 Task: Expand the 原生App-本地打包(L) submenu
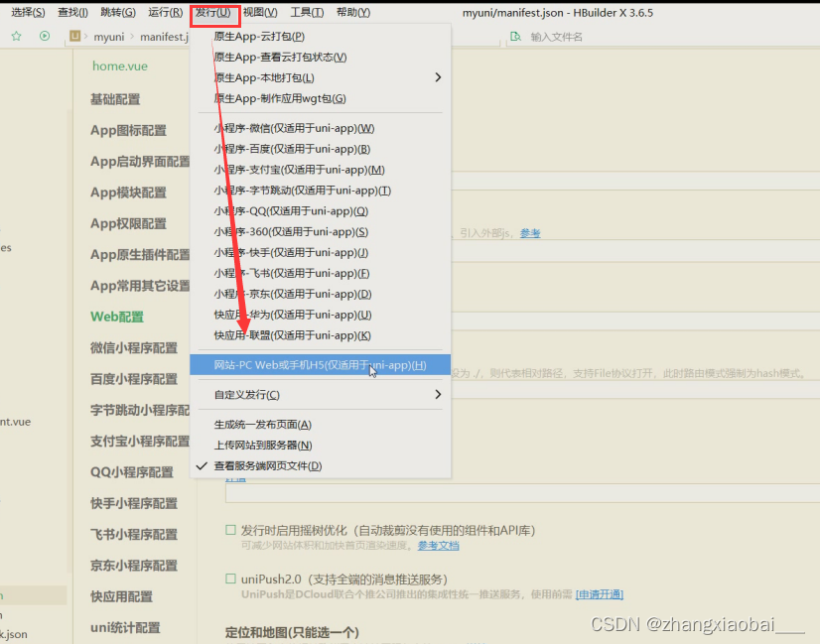pyautogui.click(x=320, y=77)
